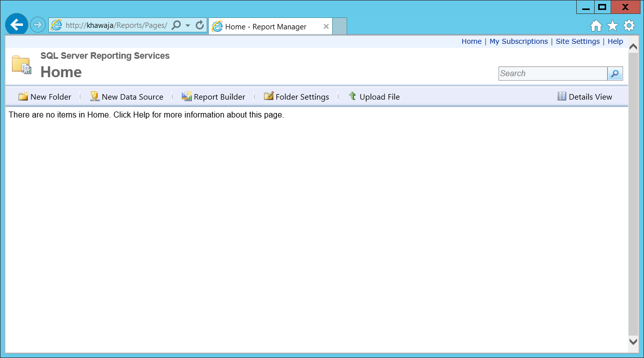The image size is (644, 358).
Task: Click the Home link in top navigation
Action: tap(471, 41)
